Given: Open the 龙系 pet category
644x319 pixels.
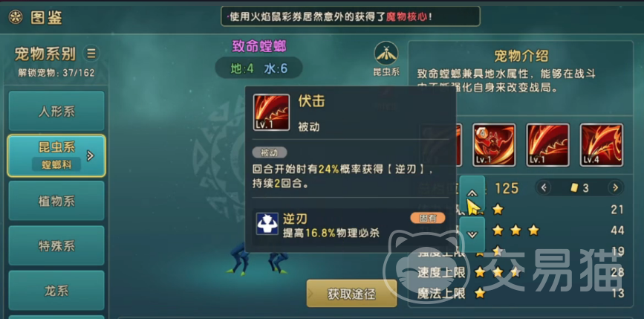Looking at the screenshot, I should point(56,291).
